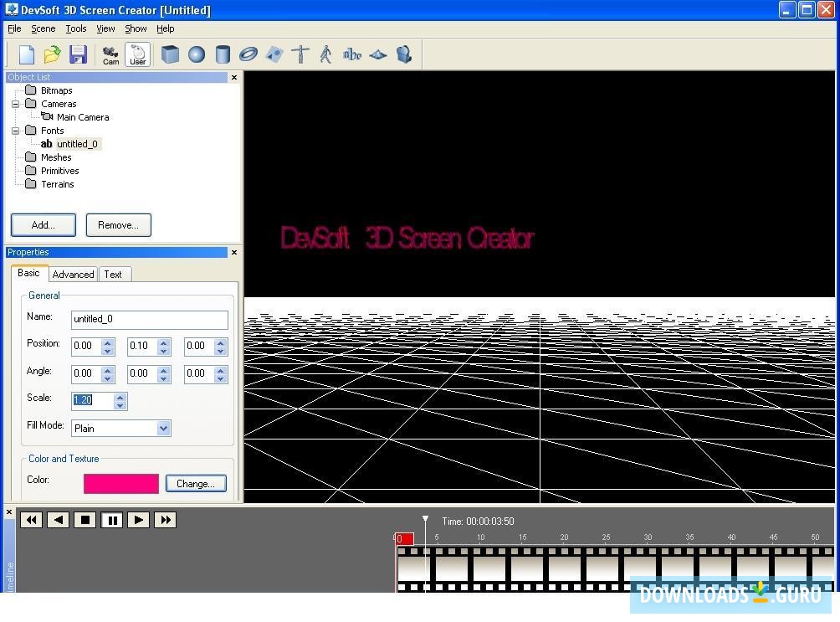Select the cube primitive tool
The height and width of the screenshot is (622, 840).
(170, 54)
